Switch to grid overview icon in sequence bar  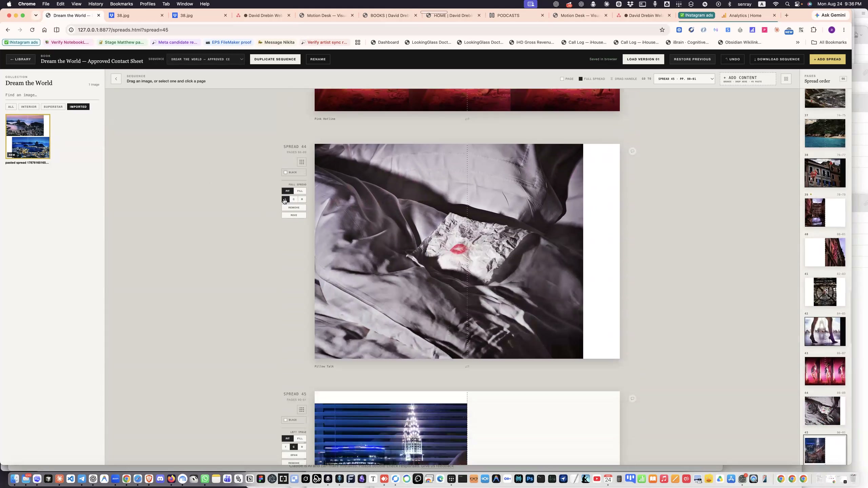786,79
